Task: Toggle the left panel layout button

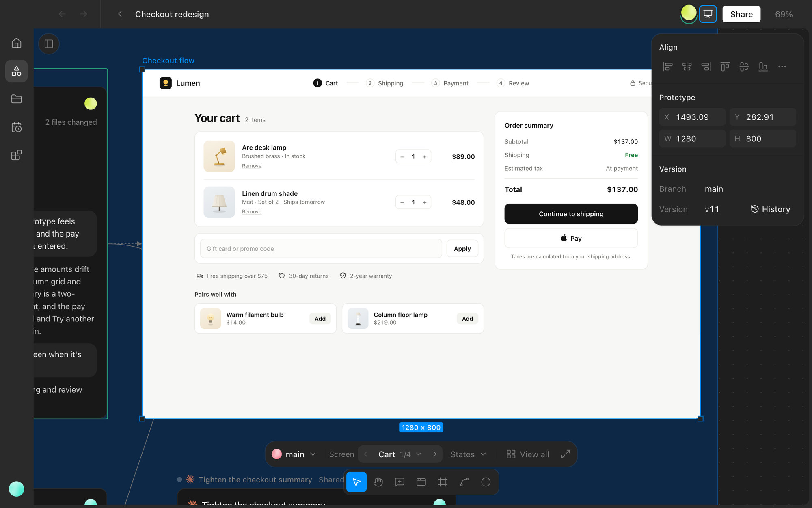Action: click(x=49, y=44)
